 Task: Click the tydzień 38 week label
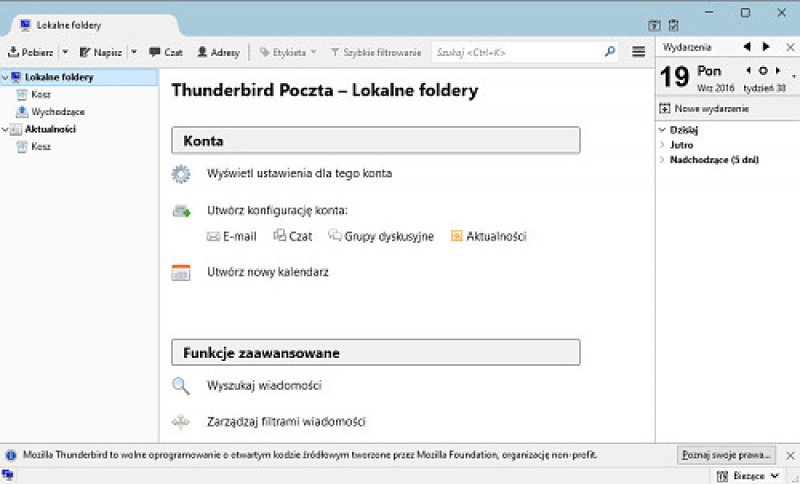tap(764, 88)
